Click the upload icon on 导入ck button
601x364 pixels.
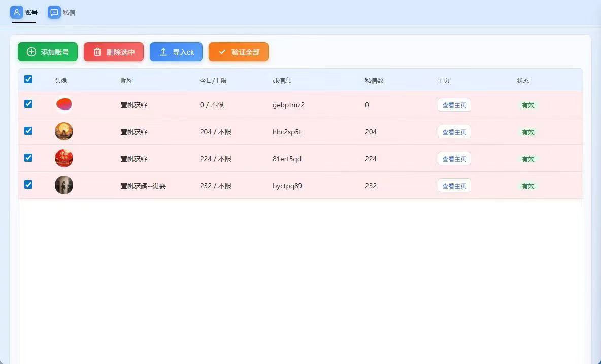[x=163, y=51]
